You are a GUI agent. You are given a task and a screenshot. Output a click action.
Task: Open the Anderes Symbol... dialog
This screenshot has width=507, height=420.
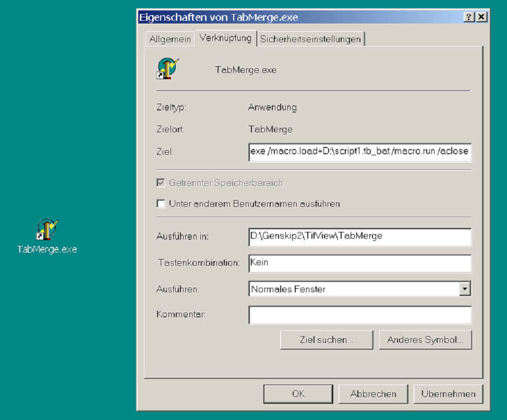425,340
